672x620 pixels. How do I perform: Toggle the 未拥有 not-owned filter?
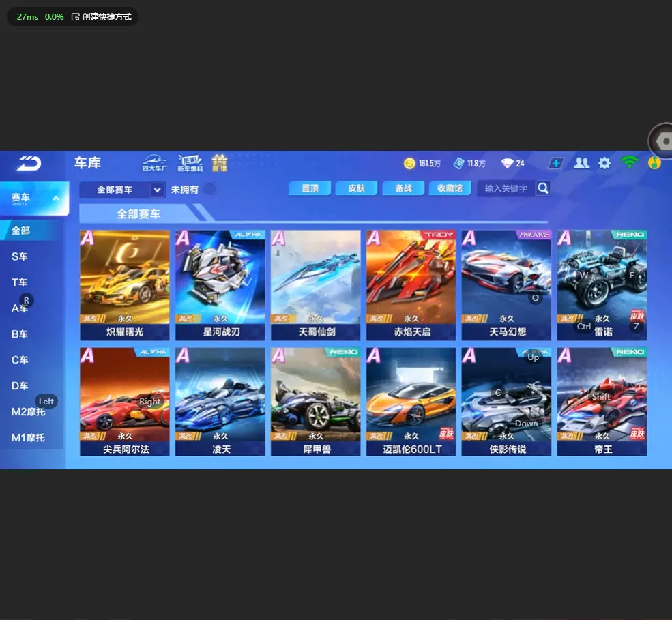tap(209, 189)
